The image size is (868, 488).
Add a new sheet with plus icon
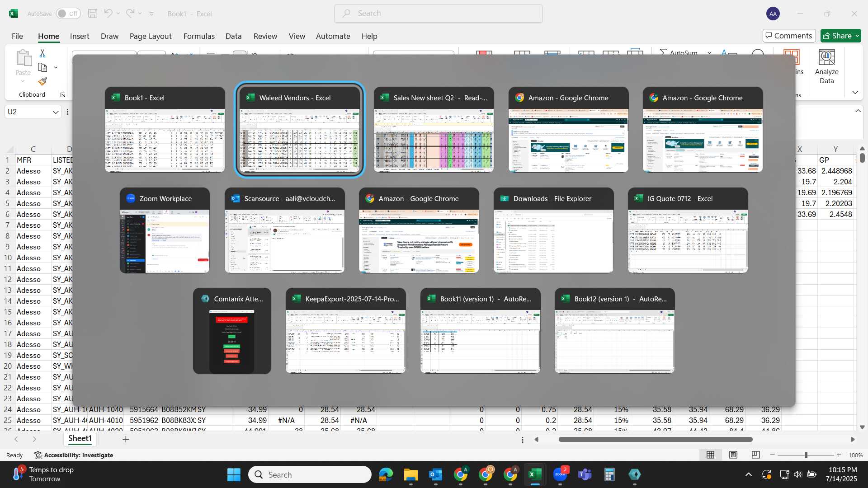(x=126, y=439)
